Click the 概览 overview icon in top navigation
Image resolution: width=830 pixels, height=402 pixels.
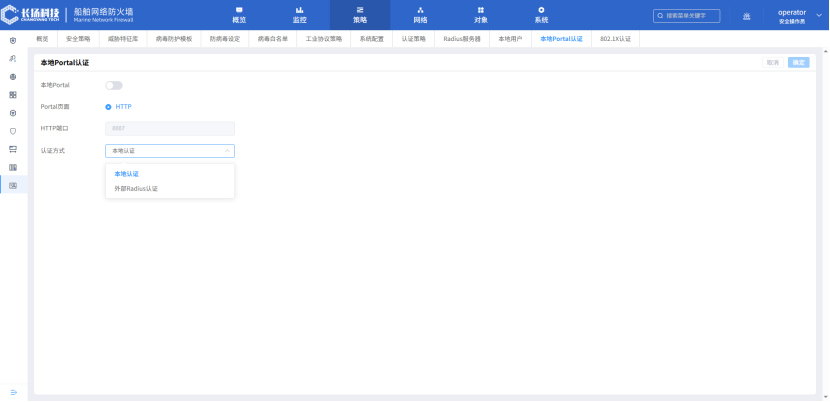(239, 10)
